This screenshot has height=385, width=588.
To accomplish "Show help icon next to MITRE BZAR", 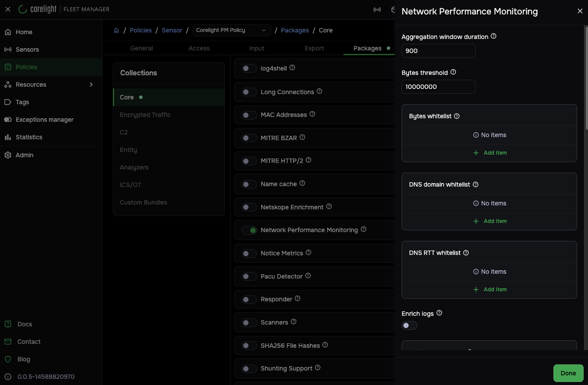I will tap(302, 138).
